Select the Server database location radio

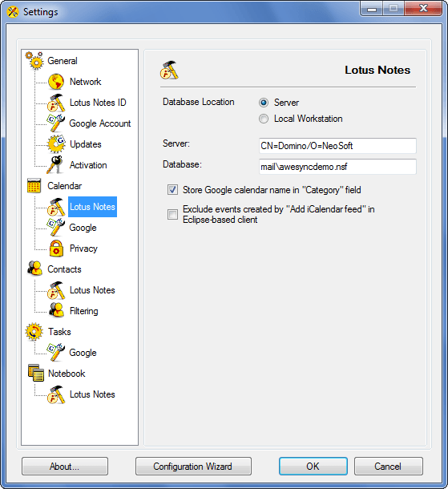264,103
